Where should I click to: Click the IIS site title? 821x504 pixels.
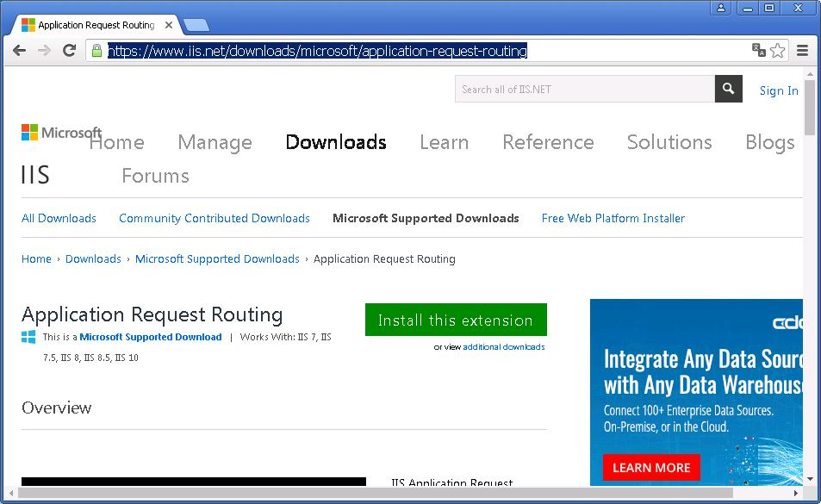[x=35, y=175]
